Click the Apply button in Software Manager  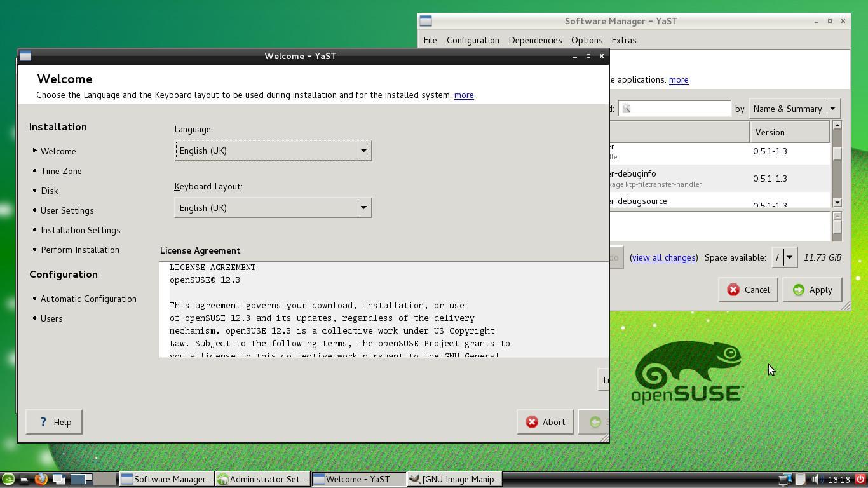(x=812, y=290)
